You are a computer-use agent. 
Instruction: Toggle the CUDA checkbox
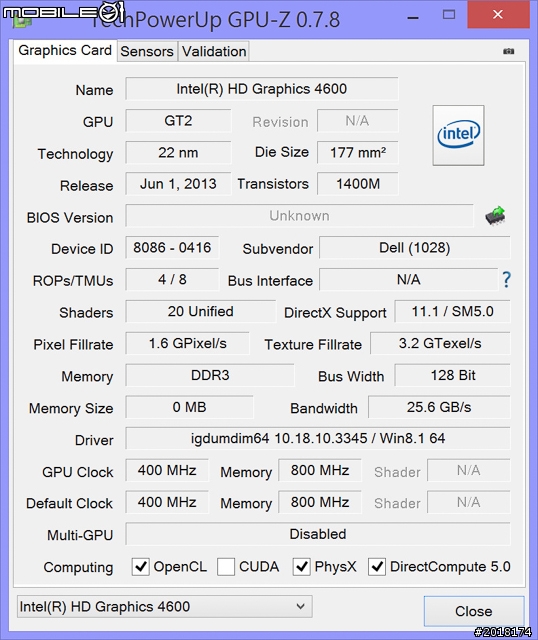pos(226,567)
